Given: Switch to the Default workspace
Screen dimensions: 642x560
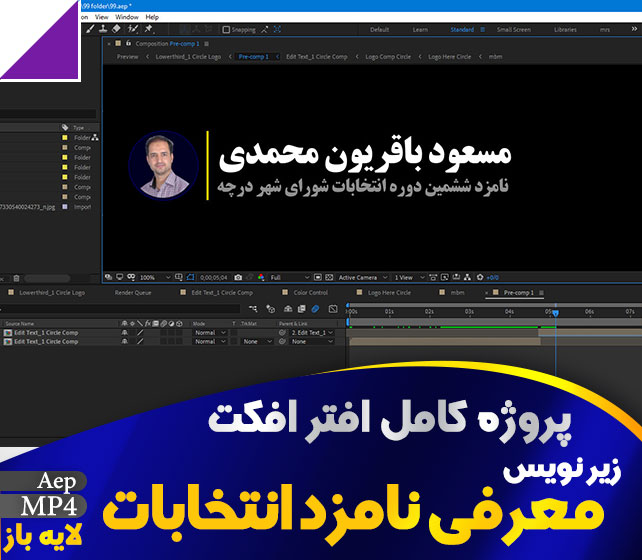Looking at the screenshot, I should pos(379,29).
